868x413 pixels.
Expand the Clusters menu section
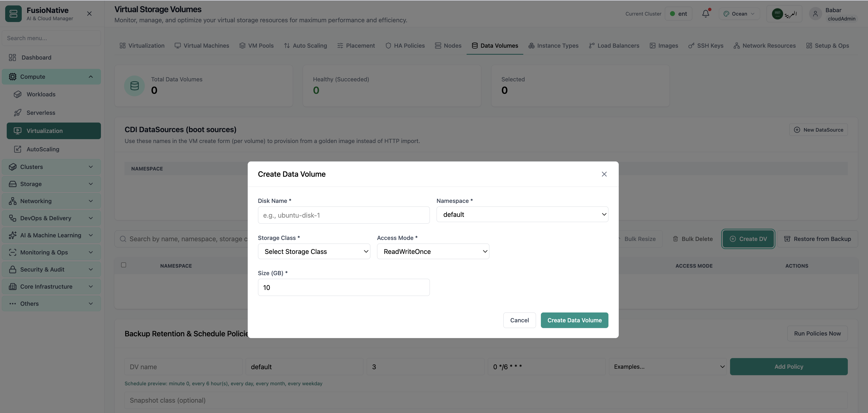[51, 167]
